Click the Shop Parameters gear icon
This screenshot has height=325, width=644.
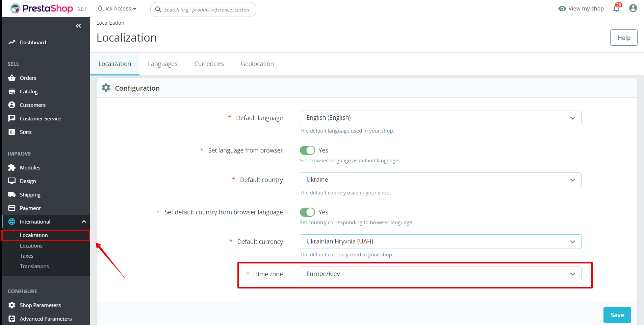pos(12,305)
